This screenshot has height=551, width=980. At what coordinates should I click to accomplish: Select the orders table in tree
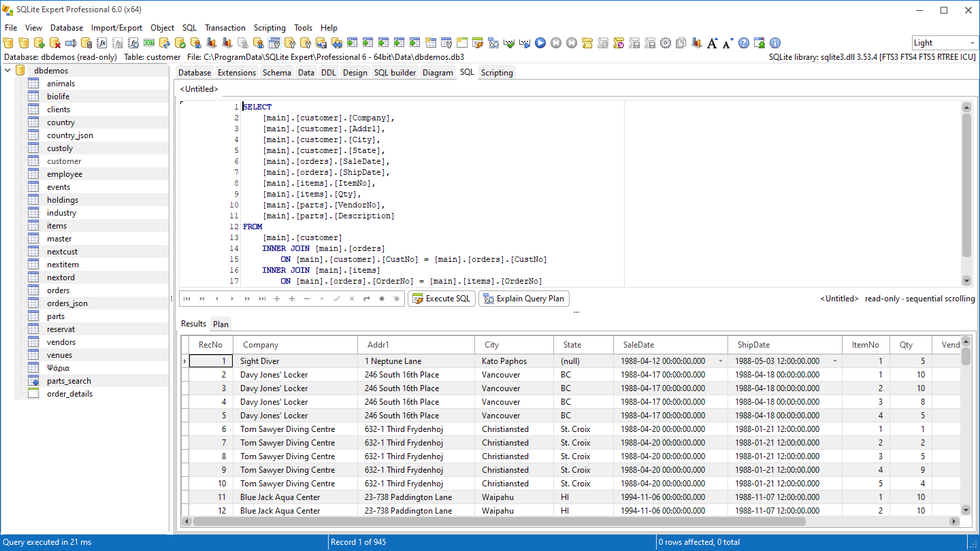(58, 290)
